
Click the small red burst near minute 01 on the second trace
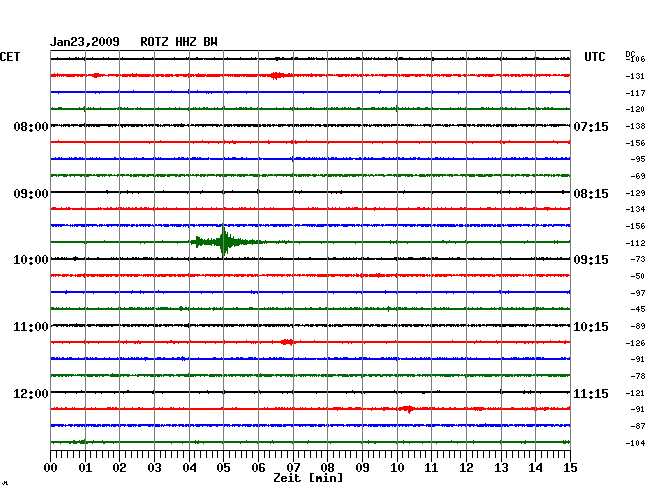pyautogui.click(x=96, y=75)
